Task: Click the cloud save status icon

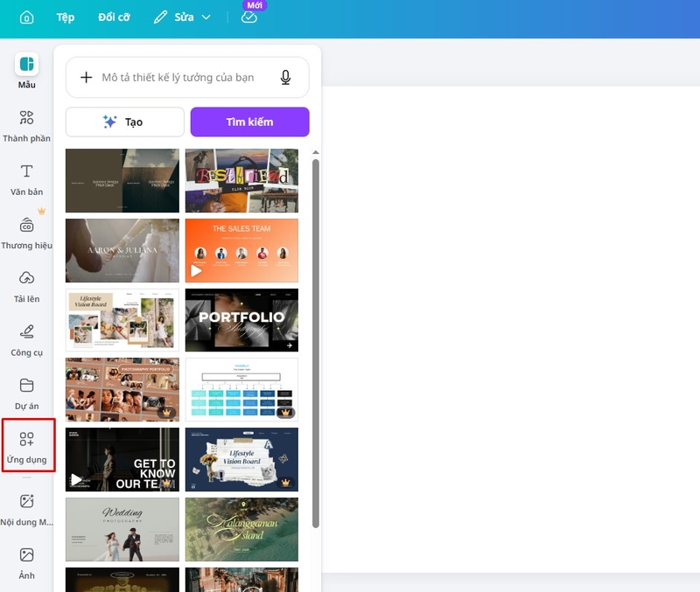Action: point(249,17)
